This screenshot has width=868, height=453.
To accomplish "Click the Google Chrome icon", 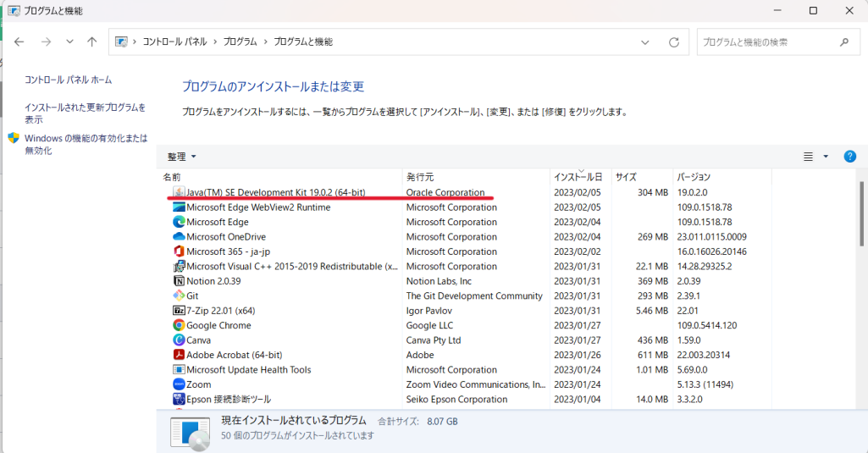I will click(x=179, y=325).
